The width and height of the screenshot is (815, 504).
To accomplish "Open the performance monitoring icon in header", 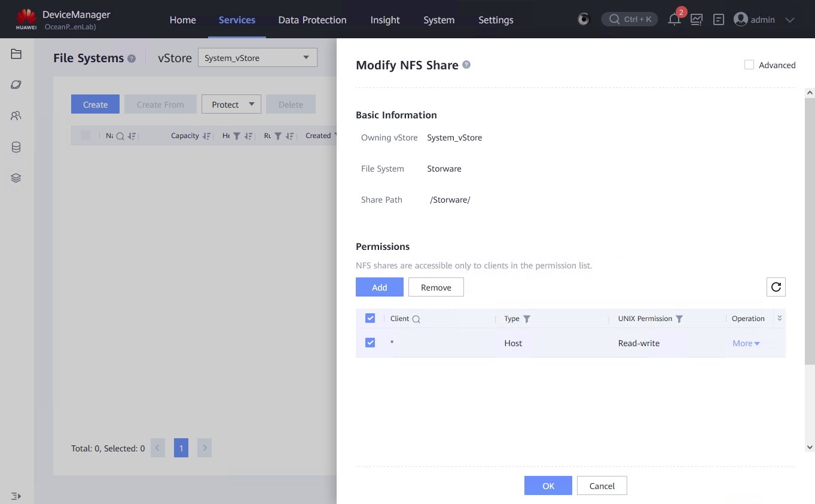I will 697,20.
